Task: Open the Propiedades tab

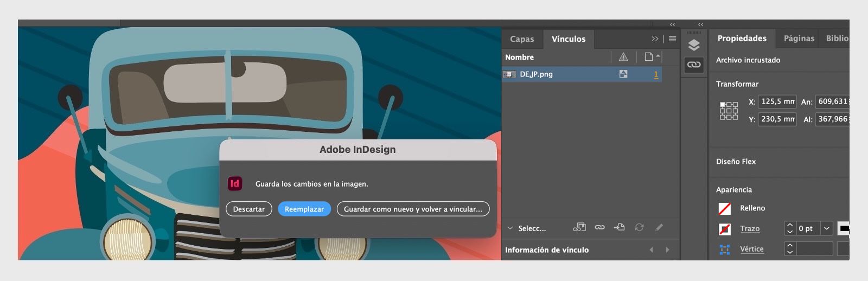Action: (x=742, y=39)
